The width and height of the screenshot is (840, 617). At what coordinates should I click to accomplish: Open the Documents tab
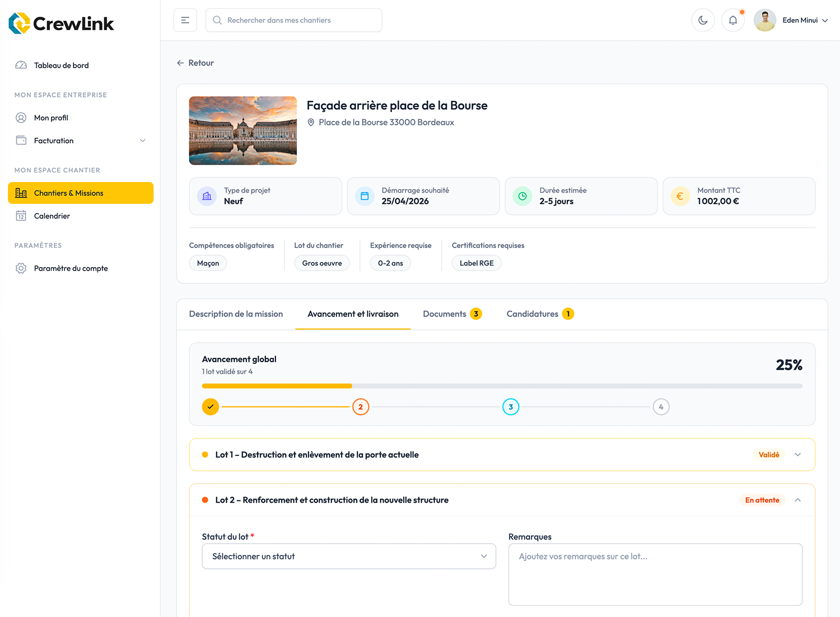(x=452, y=314)
